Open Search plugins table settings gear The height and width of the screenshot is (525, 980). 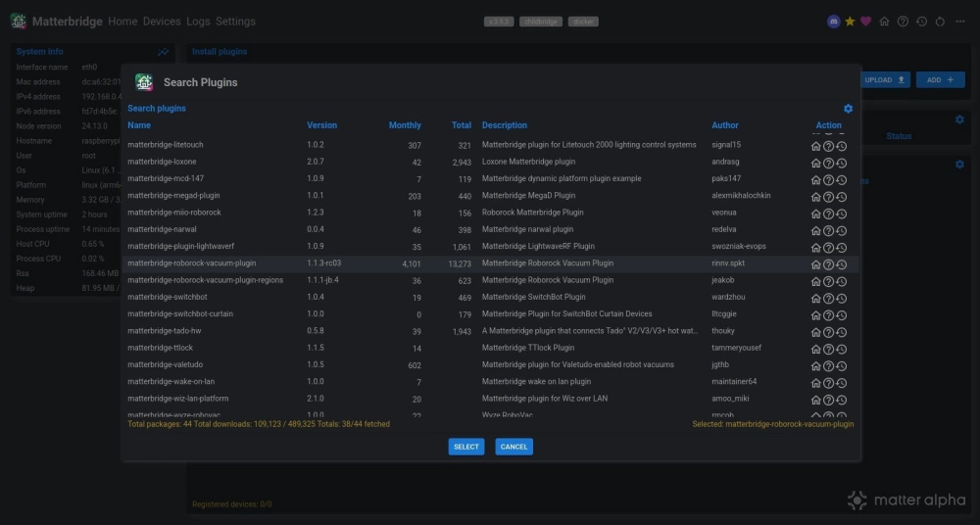848,108
